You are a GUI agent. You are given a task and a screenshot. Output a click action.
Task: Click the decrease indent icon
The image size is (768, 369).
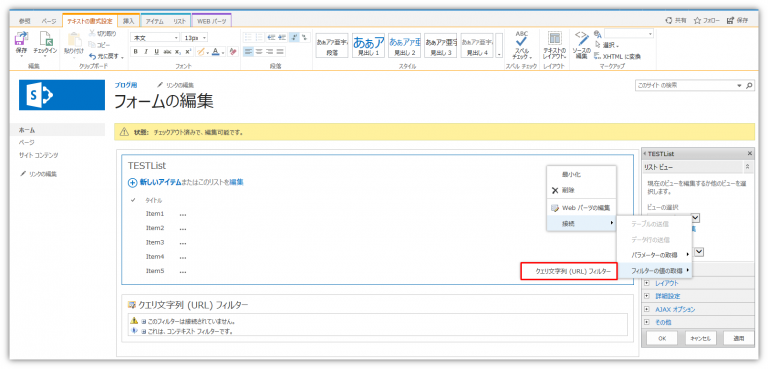pos(271,37)
